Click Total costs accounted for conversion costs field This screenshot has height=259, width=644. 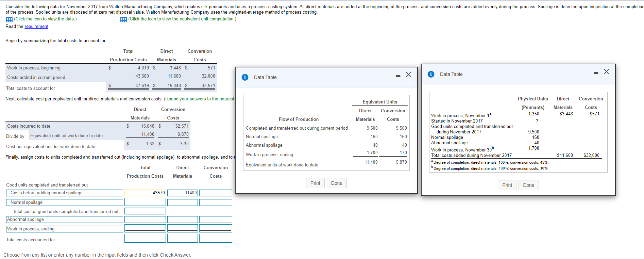click(216, 238)
